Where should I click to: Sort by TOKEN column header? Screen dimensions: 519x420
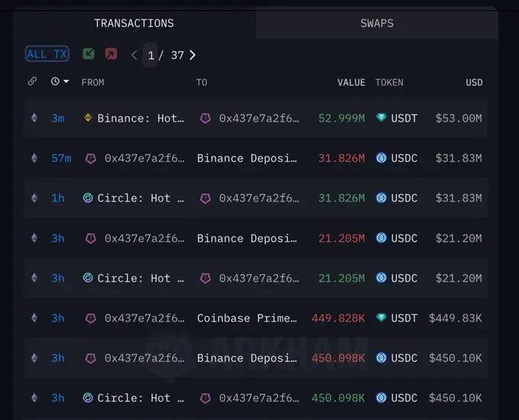389,82
